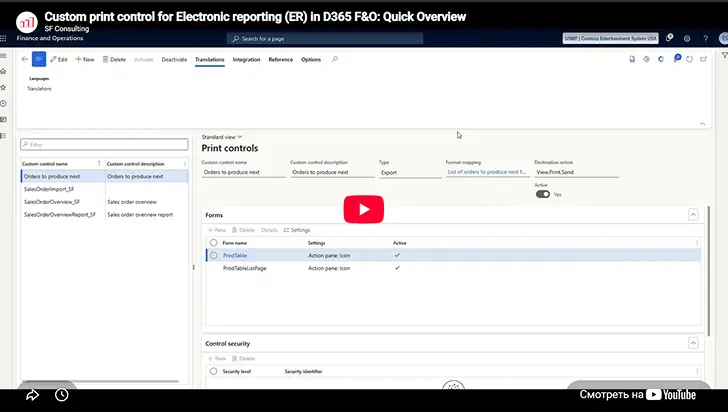This screenshot has height=412, width=728.
Task: Select the SalesOrderOverviewReport_SF row
Action: [104, 215]
